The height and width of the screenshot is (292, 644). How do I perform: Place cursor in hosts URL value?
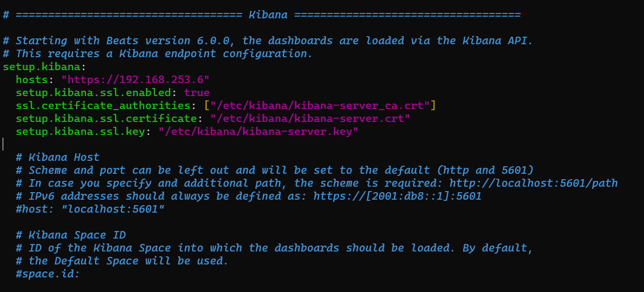(x=135, y=79)
